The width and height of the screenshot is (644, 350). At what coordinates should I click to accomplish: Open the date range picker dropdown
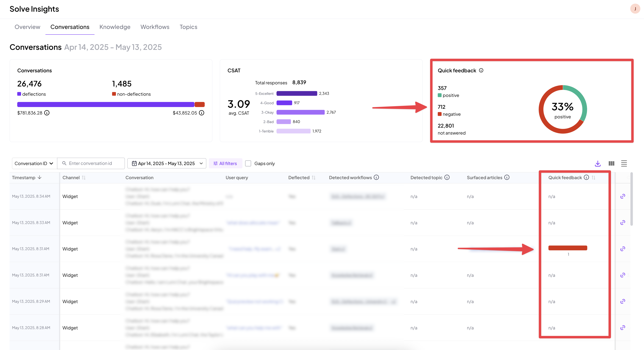pyautogui.click(x=167, y=163)
